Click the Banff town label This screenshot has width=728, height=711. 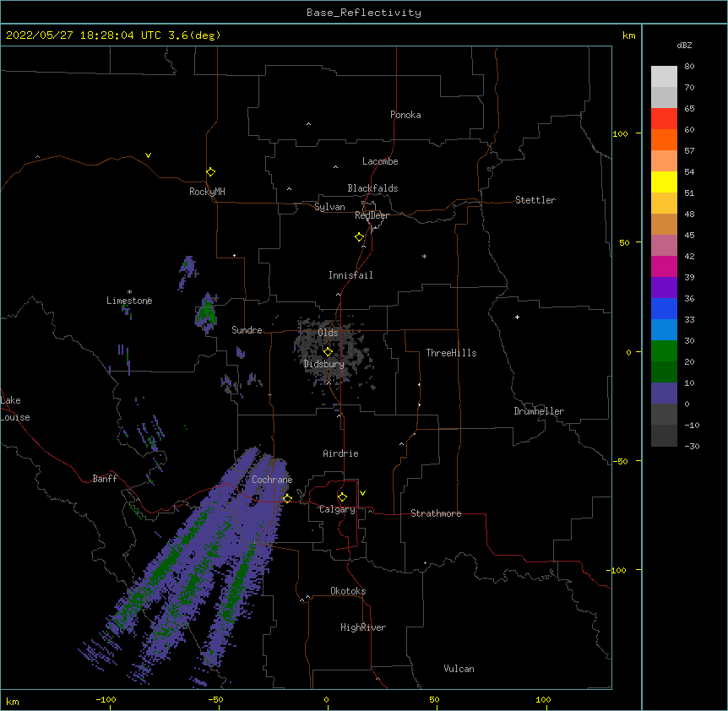tap(105, 479)
